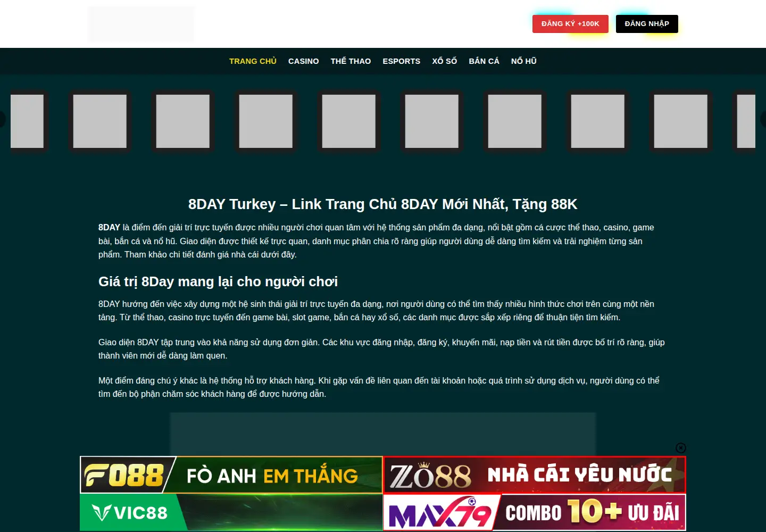Click the heading 8DAY Turkey – Link Trang Chủ
Screen dimensions: 766x532
(383, 204)
